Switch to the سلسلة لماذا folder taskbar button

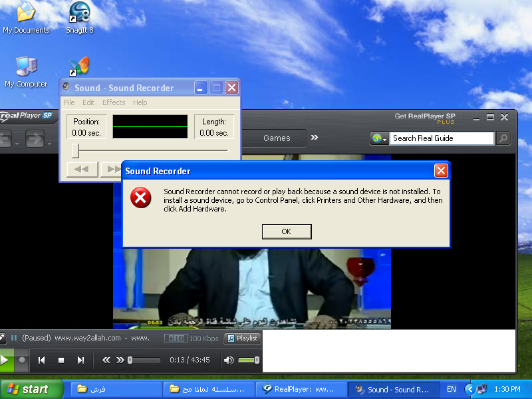209,390
